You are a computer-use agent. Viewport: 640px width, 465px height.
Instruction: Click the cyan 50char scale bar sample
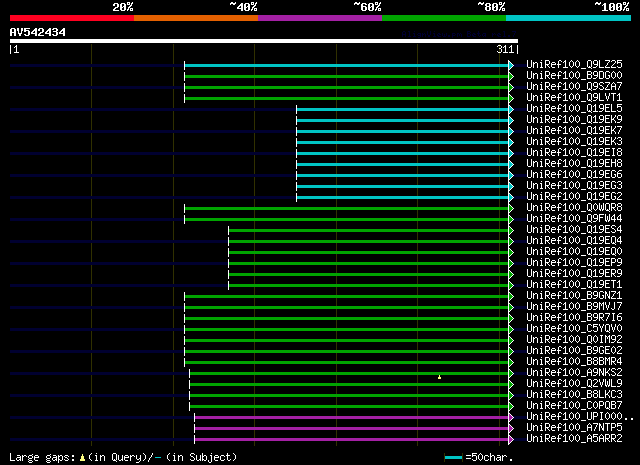point(453,457)
